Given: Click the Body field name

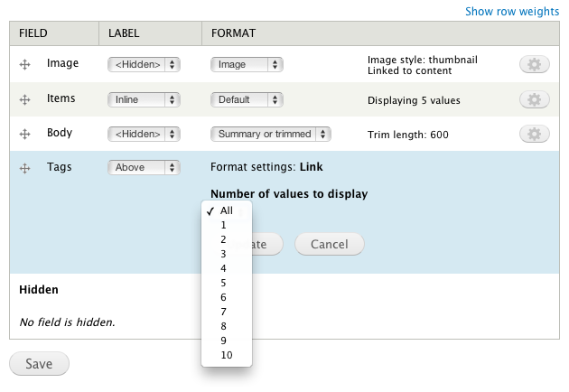Looking at the screenshot, I should point(60,133).
